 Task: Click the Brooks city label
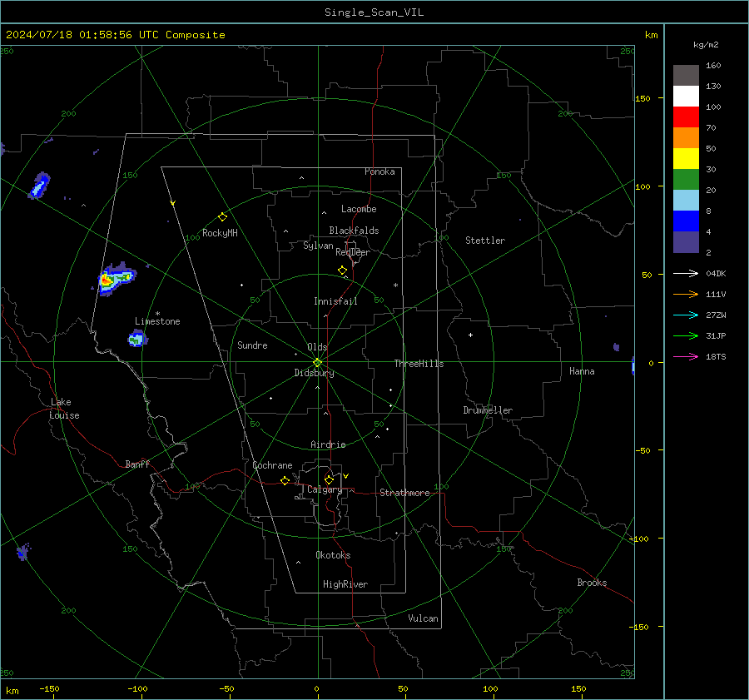tap(592, 583)
